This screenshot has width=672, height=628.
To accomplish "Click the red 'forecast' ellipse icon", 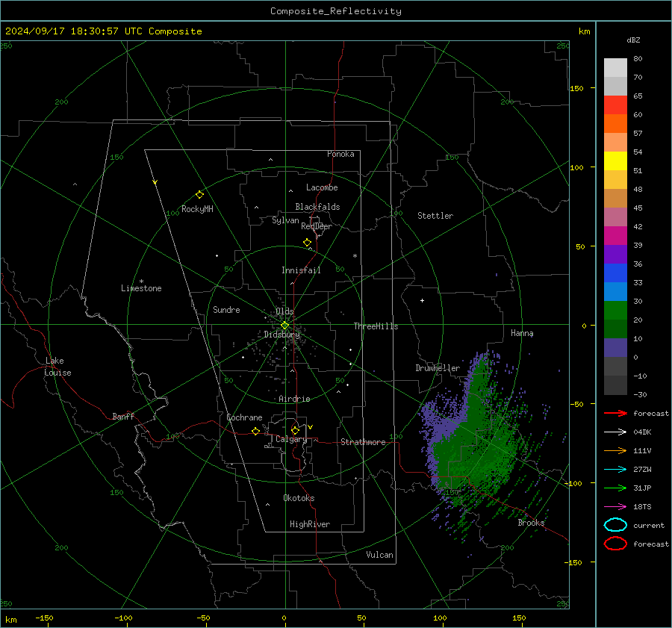I will pos(615,544).
